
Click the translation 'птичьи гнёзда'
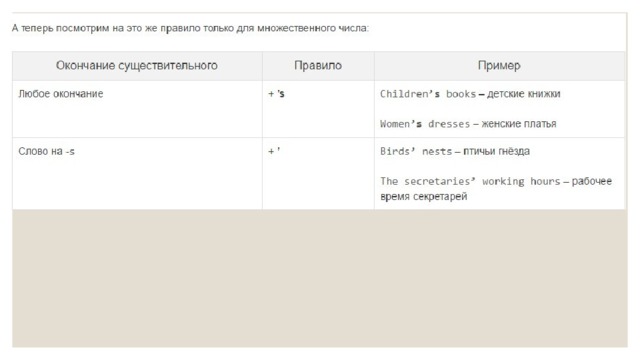(x=496, y=151)
